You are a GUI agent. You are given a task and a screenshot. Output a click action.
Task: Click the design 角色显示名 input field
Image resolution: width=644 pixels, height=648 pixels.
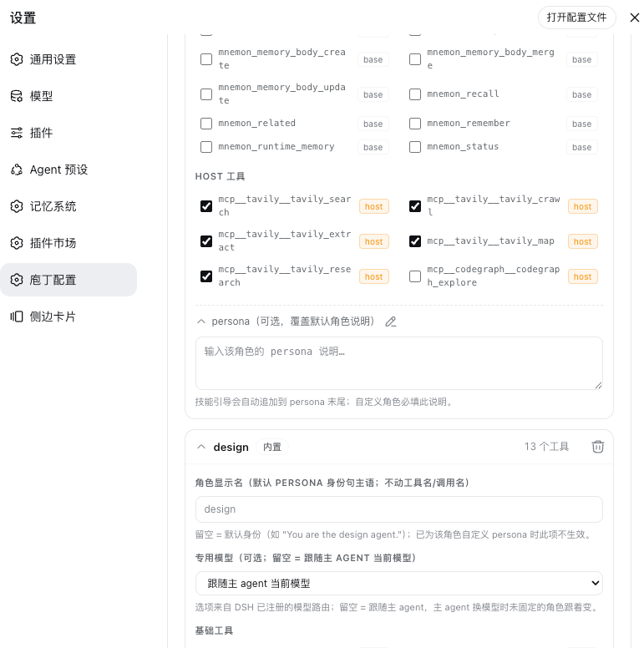pyautogui.click(x=399, y=509)
